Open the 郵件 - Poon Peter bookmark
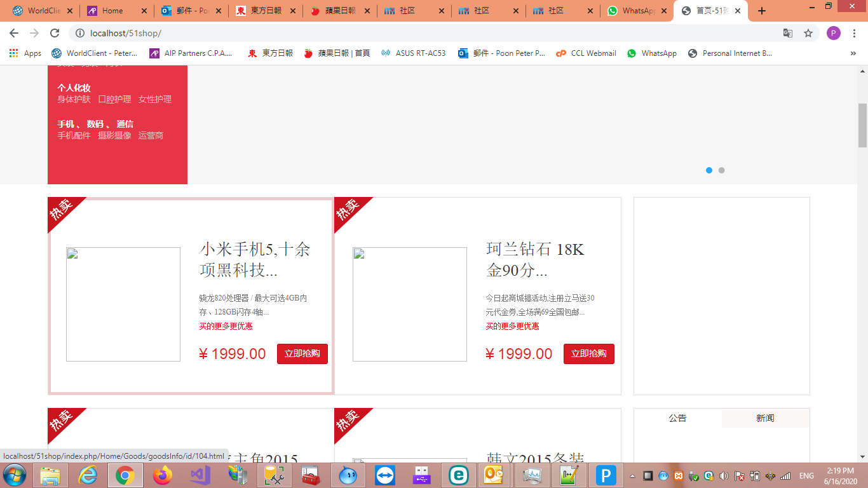This screenshot has width=868, height=488. (x=501, y=53)
